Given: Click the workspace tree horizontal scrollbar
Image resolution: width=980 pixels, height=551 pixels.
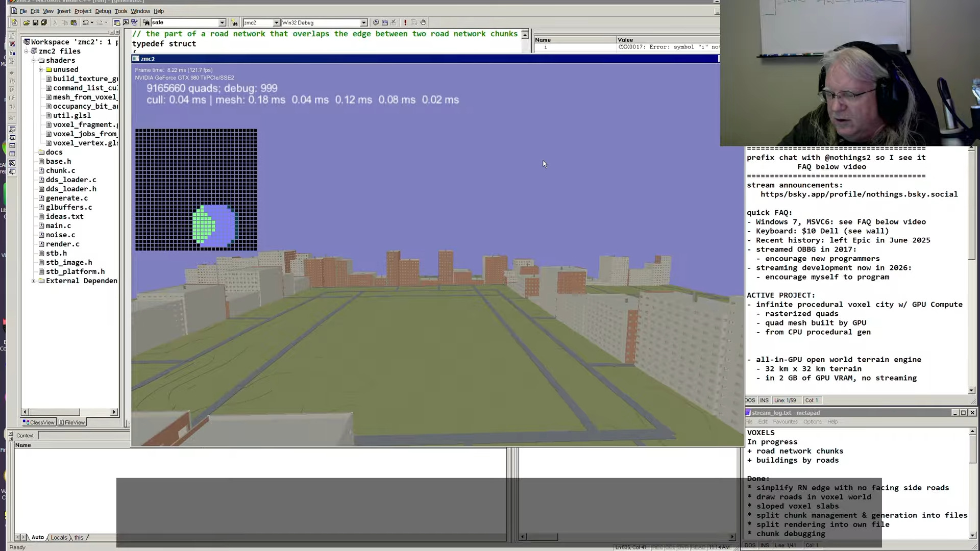Looking at the screenshot, I should [69, 412].
